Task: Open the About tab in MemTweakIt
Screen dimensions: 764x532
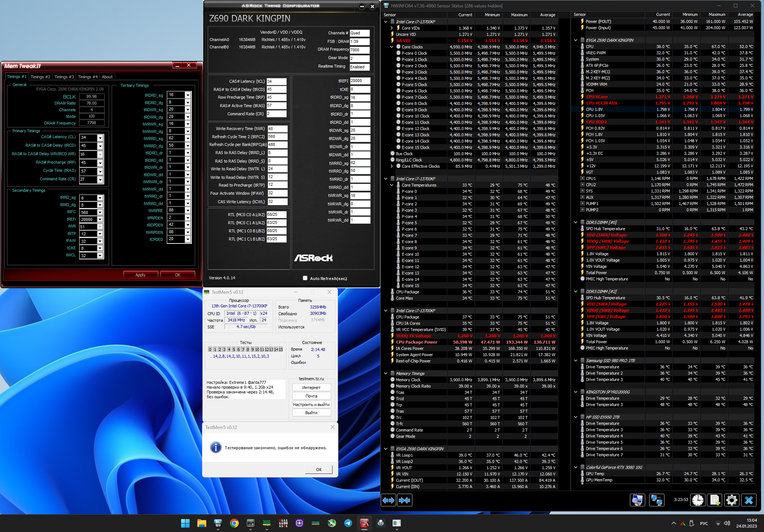Action: tap(107, 77)
